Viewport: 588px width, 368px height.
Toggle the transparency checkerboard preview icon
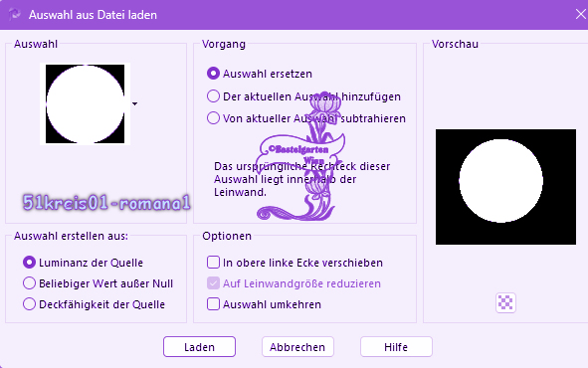pos(505,302)
